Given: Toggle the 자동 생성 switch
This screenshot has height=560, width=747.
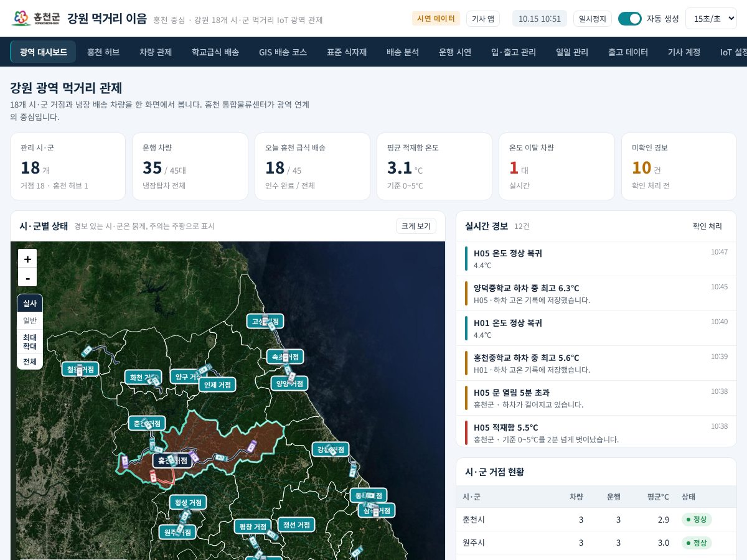Looking at the screenshot, I should pos(629,19).
